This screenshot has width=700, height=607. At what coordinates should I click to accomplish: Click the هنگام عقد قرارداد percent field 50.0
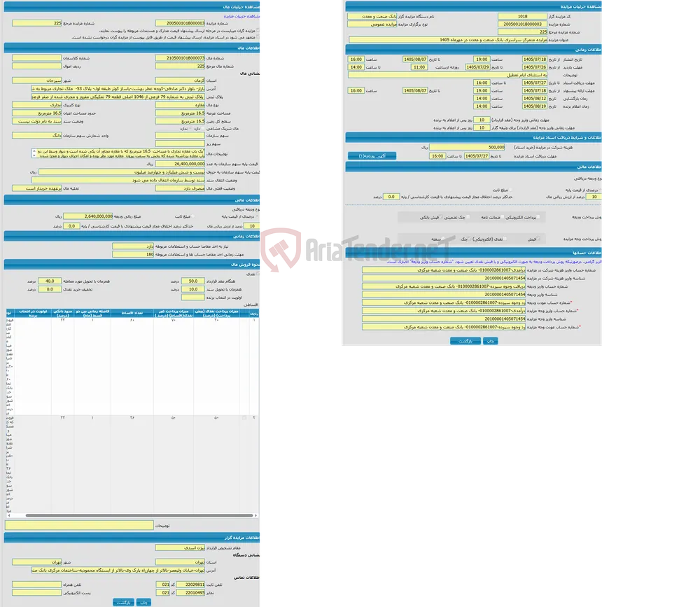coord(193,281)
